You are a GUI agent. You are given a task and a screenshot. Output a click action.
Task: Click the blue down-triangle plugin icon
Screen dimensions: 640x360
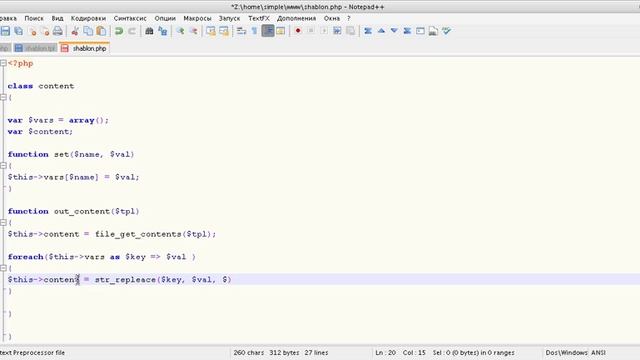click(x=394, y=31)
